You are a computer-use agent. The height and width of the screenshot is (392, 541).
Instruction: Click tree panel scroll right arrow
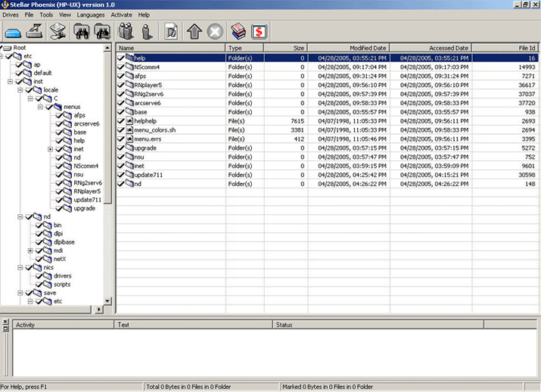click(99, 310)
